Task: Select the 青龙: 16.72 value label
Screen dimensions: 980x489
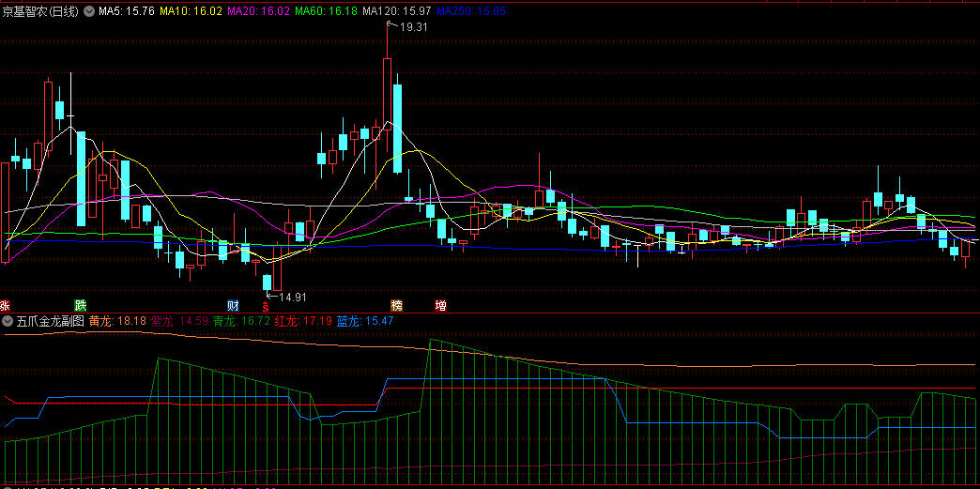Action: point(241,321)
